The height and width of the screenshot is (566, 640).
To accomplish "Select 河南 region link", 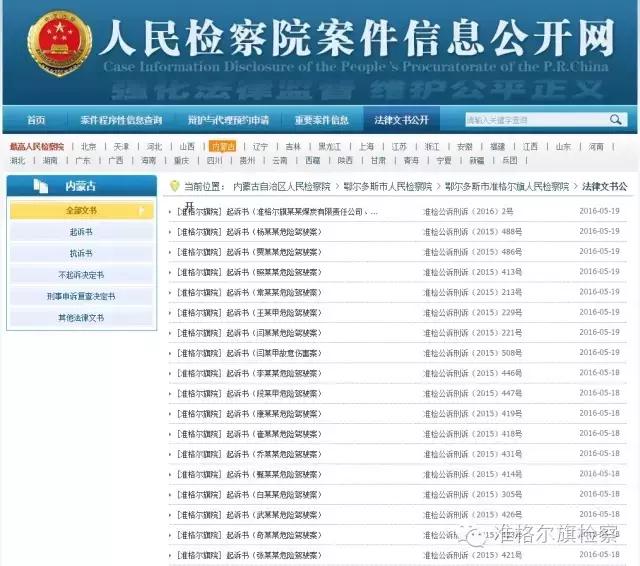I will pos(596,146).
